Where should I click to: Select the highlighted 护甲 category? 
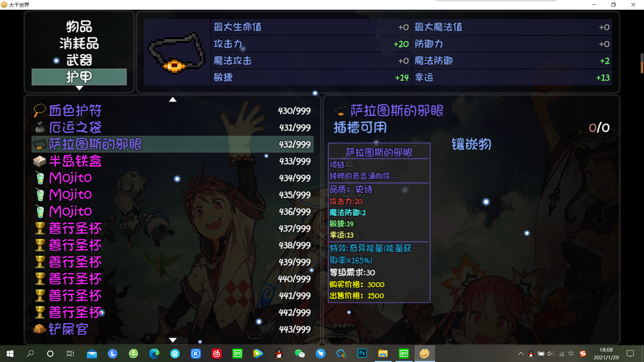(x=79, y=77)
